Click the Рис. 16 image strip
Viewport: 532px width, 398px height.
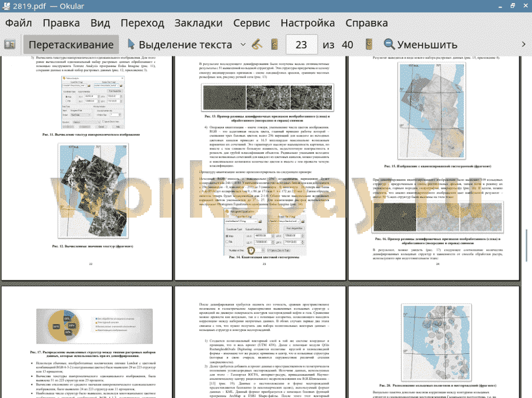[x=438, y=217]
